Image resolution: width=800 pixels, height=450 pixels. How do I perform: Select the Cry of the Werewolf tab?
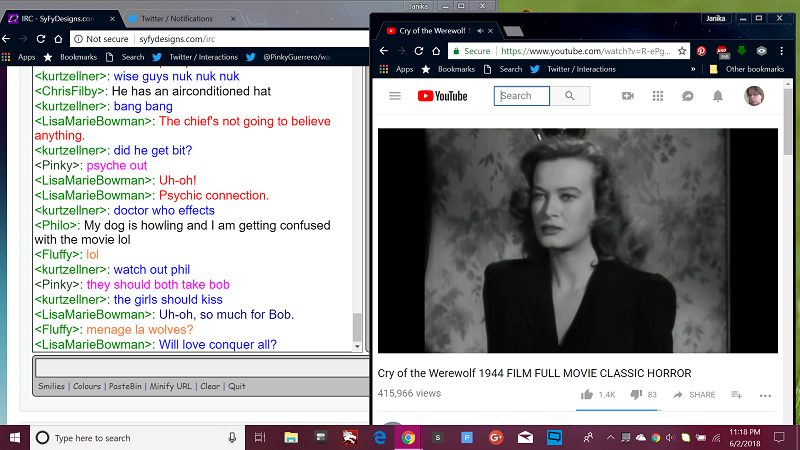(x=433, y=31)
